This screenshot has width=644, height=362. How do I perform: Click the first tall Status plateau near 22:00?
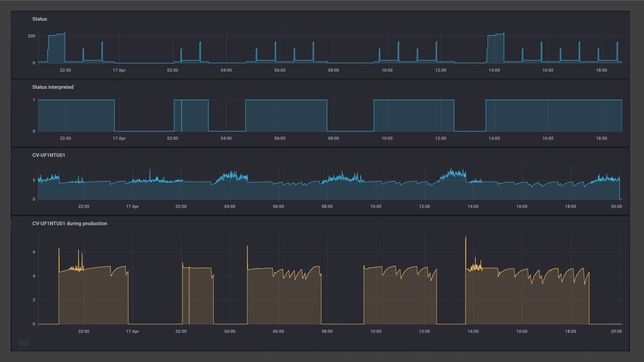click(x=56, y=48)
